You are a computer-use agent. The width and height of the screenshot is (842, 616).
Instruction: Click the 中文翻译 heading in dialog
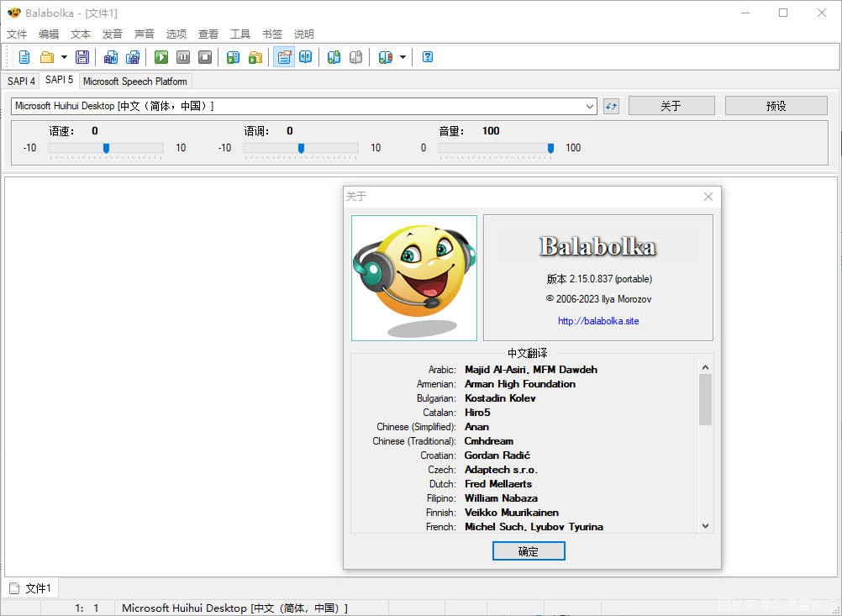(528, 353)
